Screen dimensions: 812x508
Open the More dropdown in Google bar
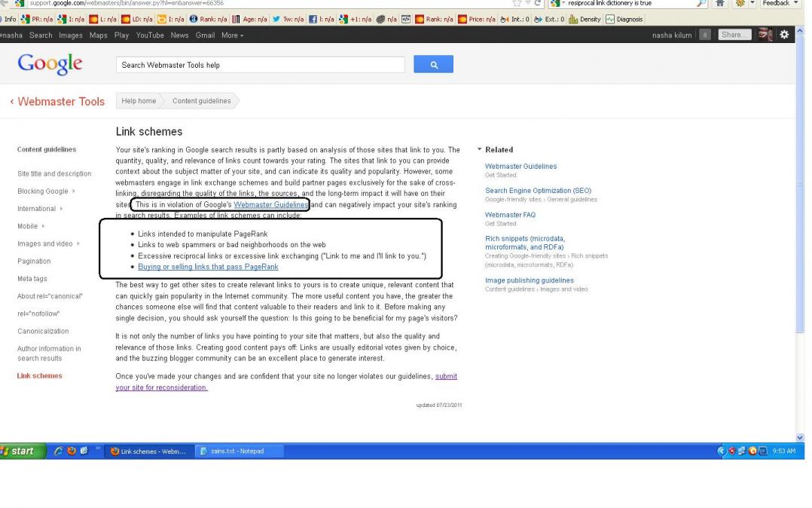[x=232, y=35]
